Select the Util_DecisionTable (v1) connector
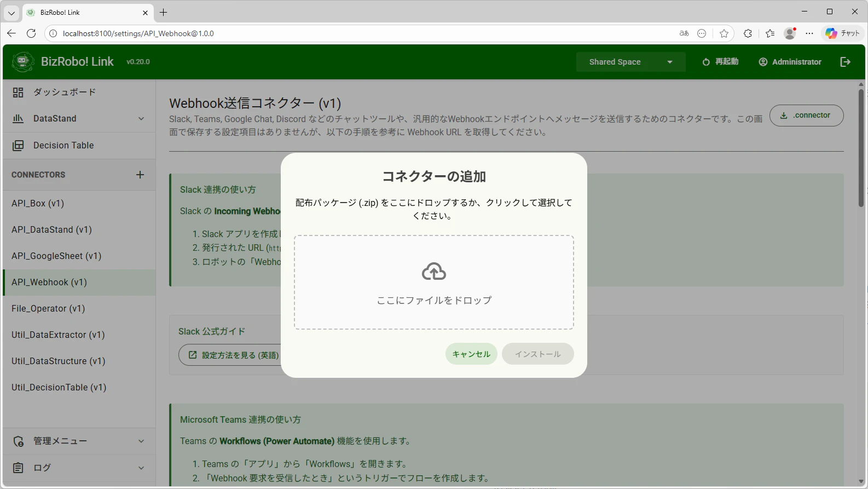868x489 pixels. (79, 388)
